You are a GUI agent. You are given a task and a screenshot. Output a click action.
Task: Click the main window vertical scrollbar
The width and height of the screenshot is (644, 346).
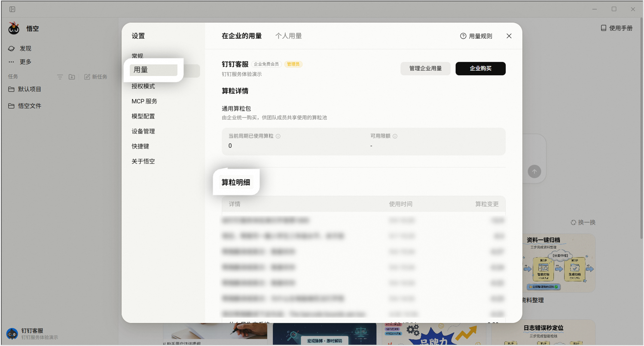click(641, 129)
